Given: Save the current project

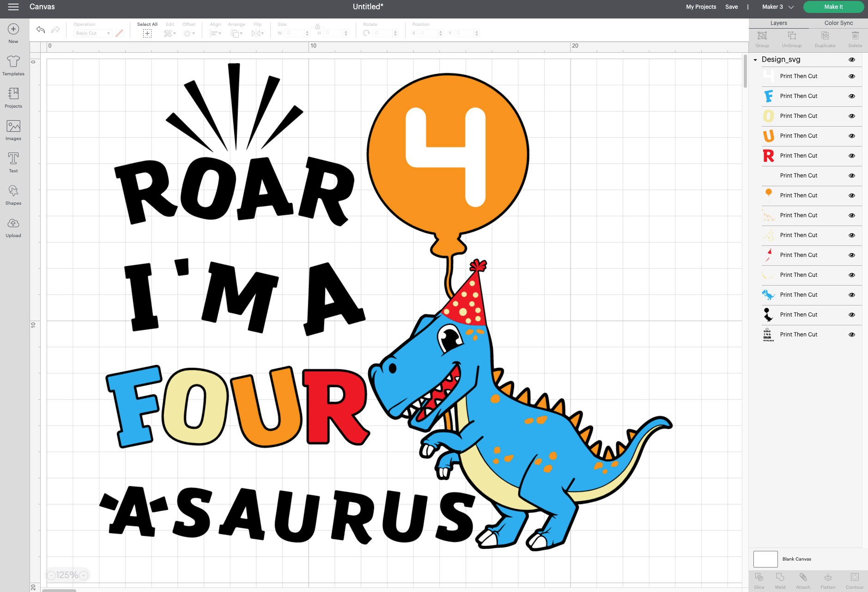Looking at the screenshot, I should [x=732, y=6].
